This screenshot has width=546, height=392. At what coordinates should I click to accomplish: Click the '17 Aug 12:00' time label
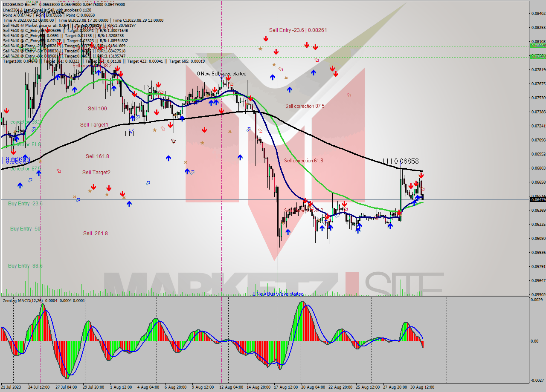click(286, 387)
